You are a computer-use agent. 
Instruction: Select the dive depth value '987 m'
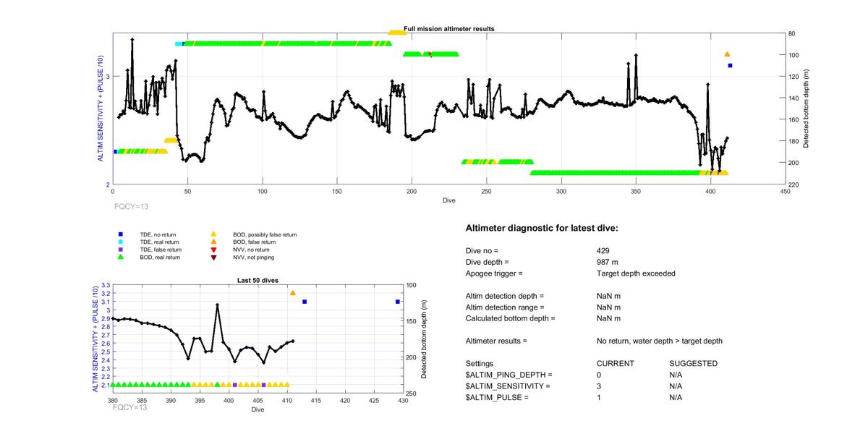pos(608,262)
